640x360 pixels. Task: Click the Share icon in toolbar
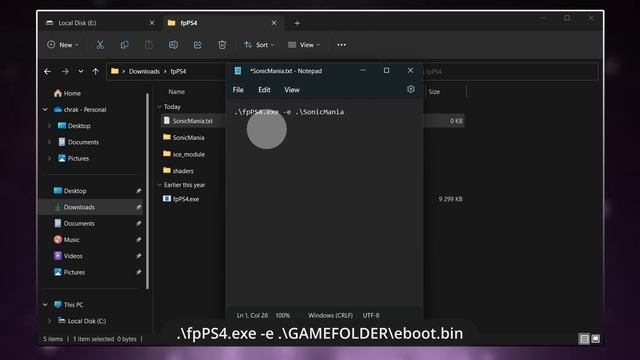[198, 45]
